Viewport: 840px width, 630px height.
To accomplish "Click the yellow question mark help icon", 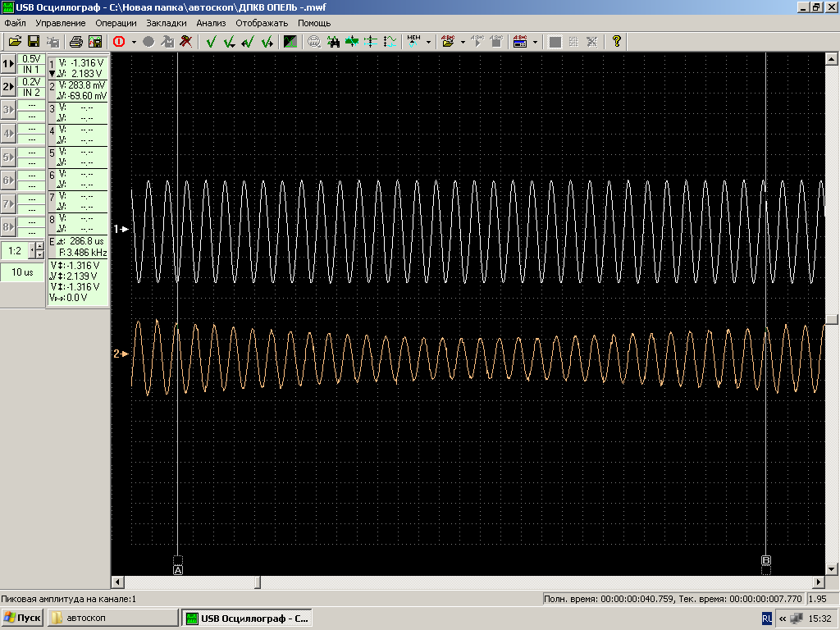I will [617, 41].
